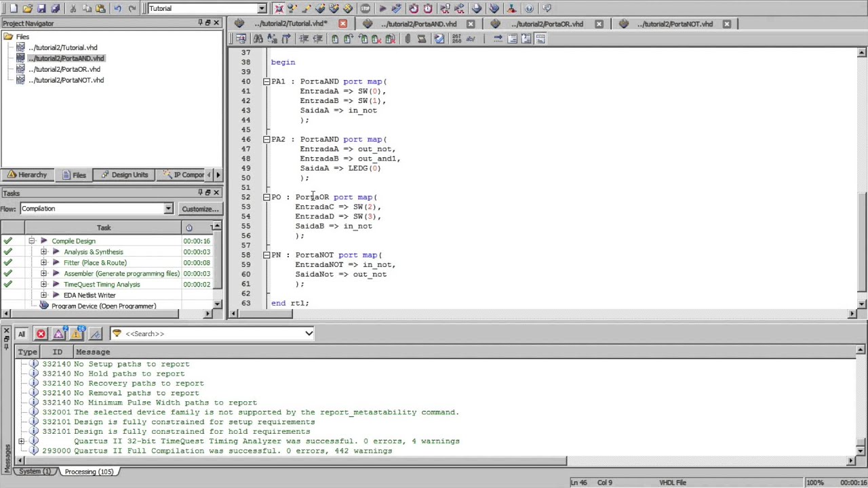Toggle the flagged messages filter button

(96, 333)
